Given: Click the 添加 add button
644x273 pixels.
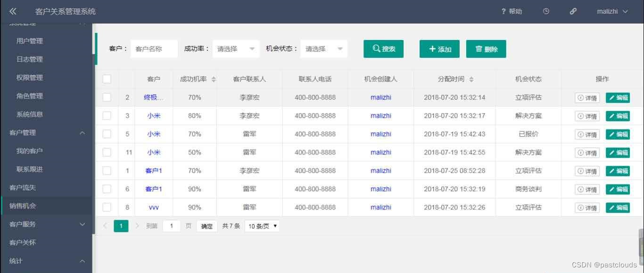Looking at the screenshot, I should pos(439,49).
